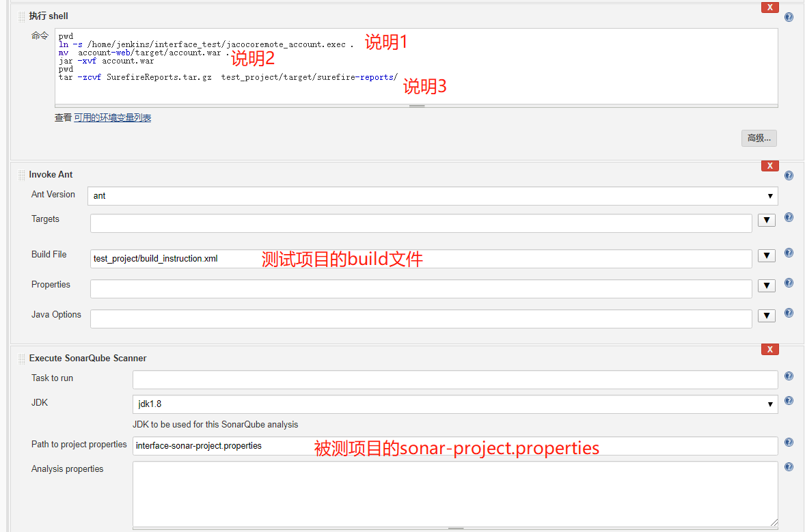
Task: Open help for Path to project properties
Action: 789,442
